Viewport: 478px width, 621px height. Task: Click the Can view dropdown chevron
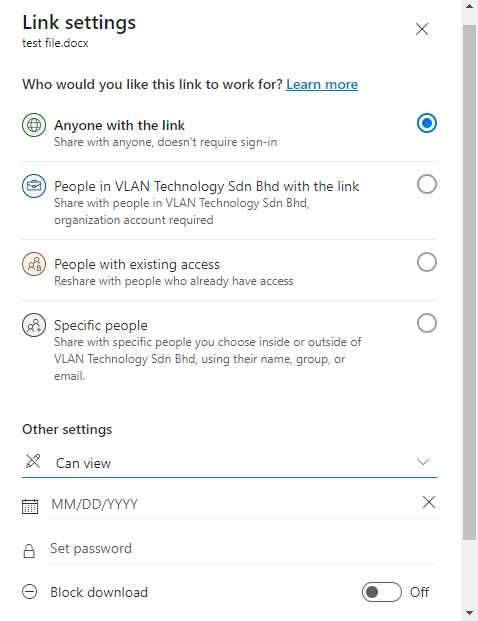click(423, 462)
